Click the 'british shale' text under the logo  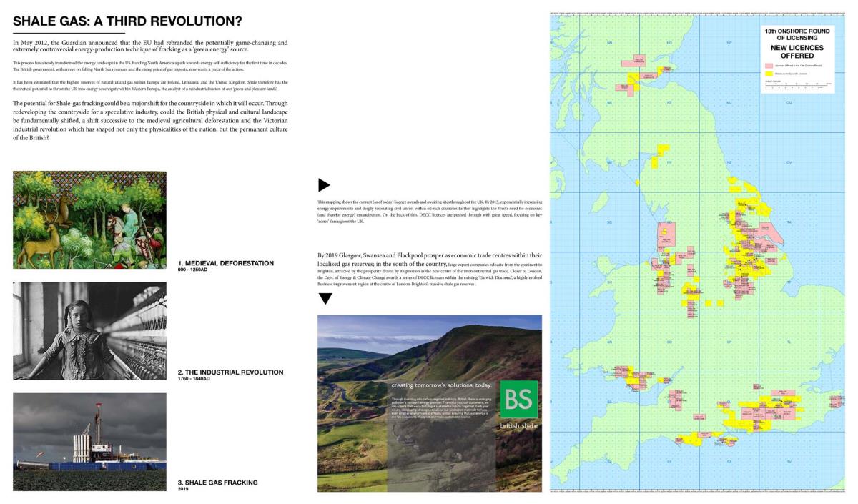518,425
